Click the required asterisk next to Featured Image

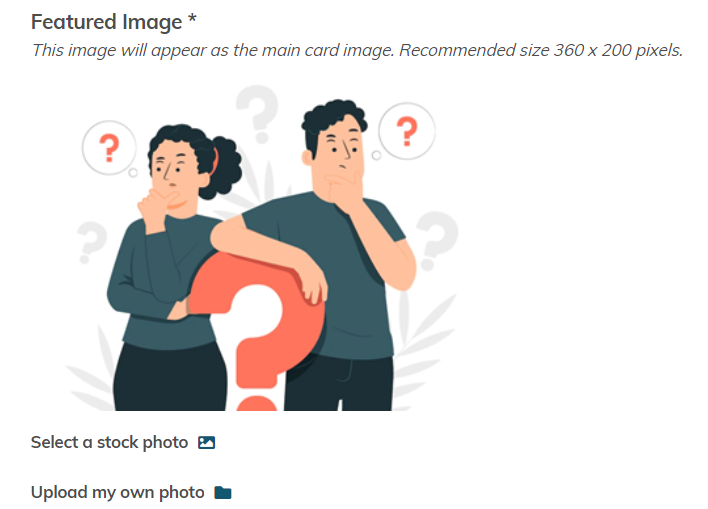tap(192, 19)
